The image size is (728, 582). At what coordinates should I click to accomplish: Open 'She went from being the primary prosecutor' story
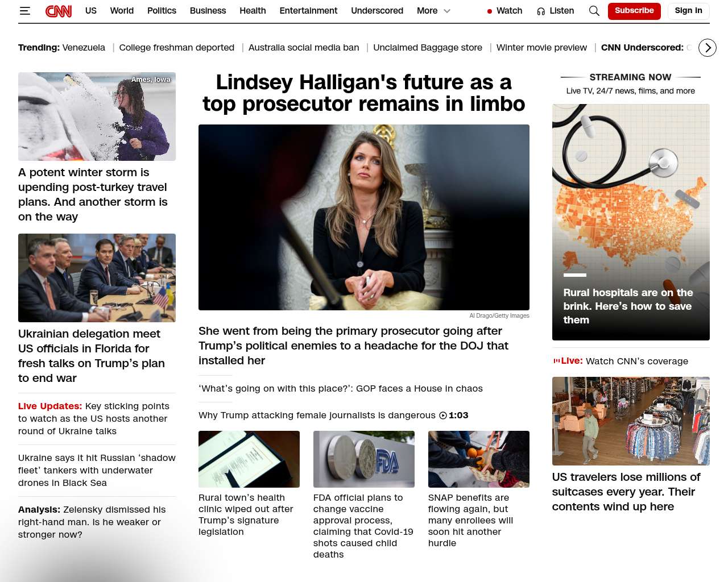pyautogui.click(x=354, y=346)
